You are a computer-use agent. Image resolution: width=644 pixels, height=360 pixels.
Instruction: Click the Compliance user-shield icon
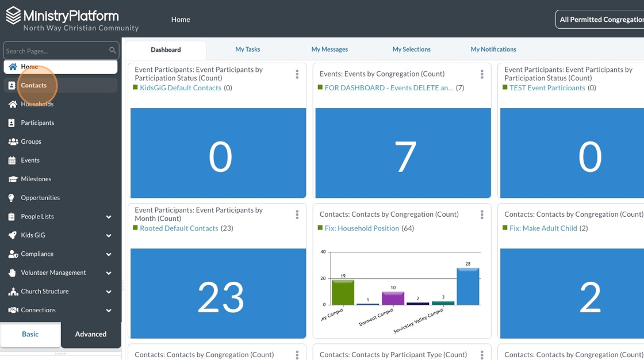click(x=13, y=254)
